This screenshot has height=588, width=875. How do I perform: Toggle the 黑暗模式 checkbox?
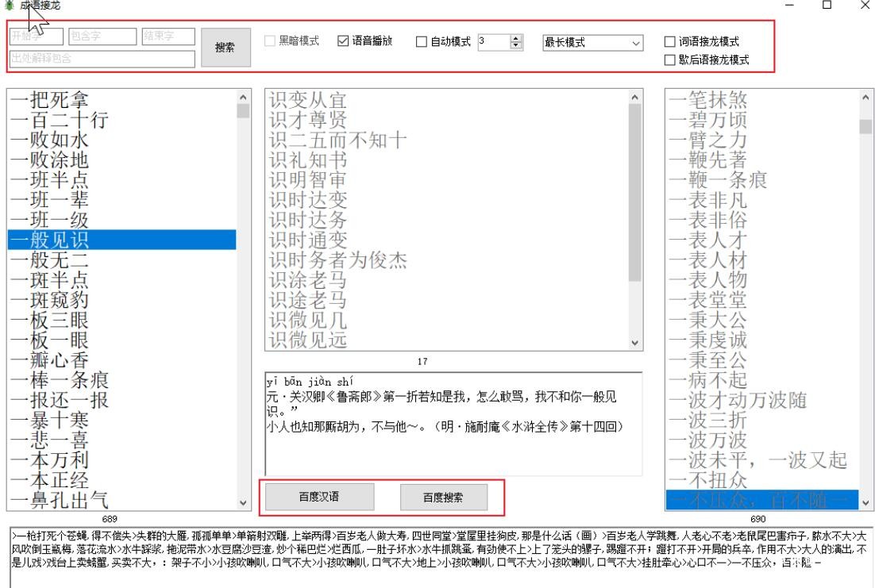click(x=270, y=41)
